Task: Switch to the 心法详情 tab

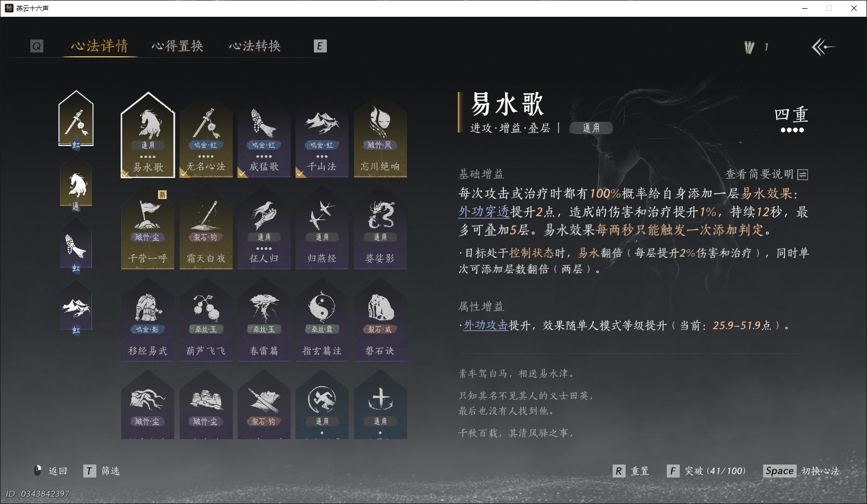Action: pos(100,46)
